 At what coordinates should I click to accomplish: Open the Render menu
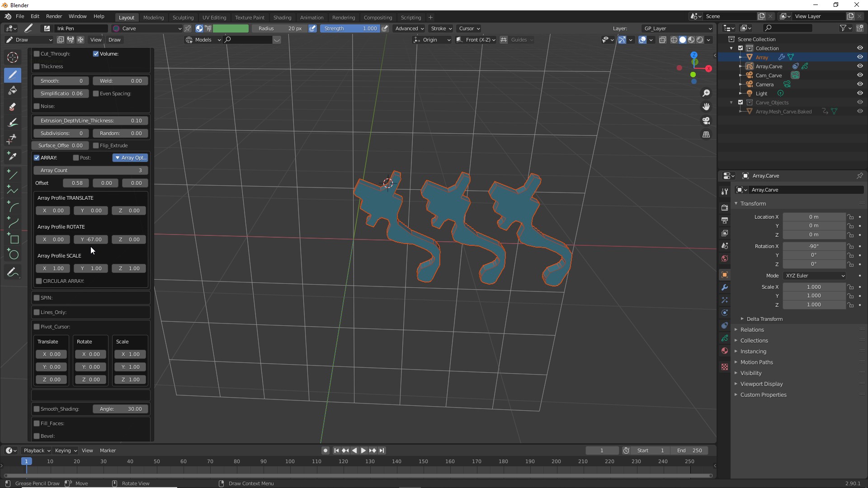[x=54, y=16]
